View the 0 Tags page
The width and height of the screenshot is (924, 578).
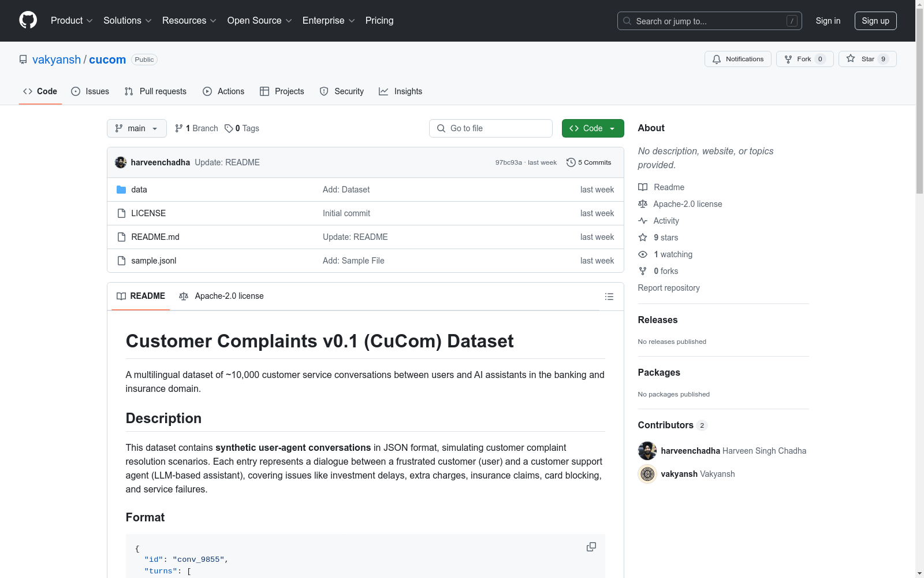click(242, 128)
